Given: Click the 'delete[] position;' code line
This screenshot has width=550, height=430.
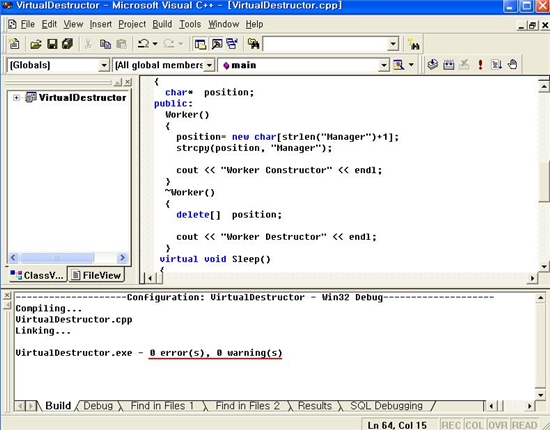Looking at the screenshot, I should tap(229, 215).
